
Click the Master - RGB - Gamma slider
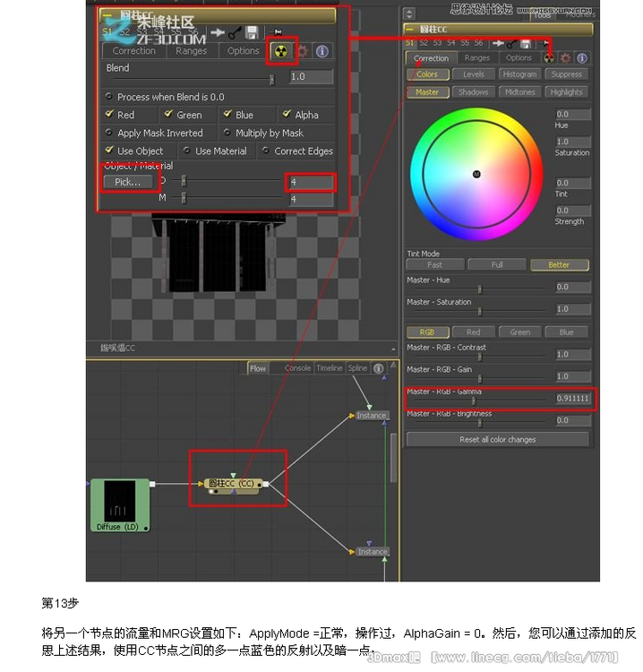click(x=474, y=401)
